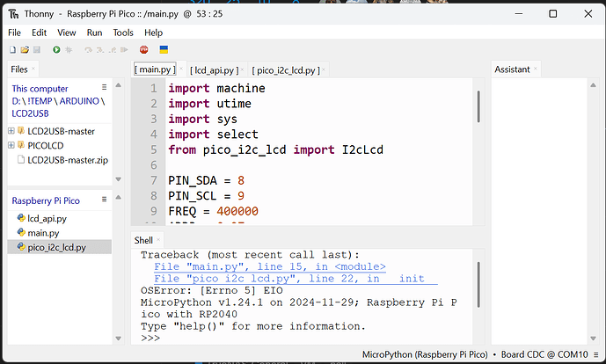606x364 pixels.
Task: Open the Run menu
Action: coord(94,33)
